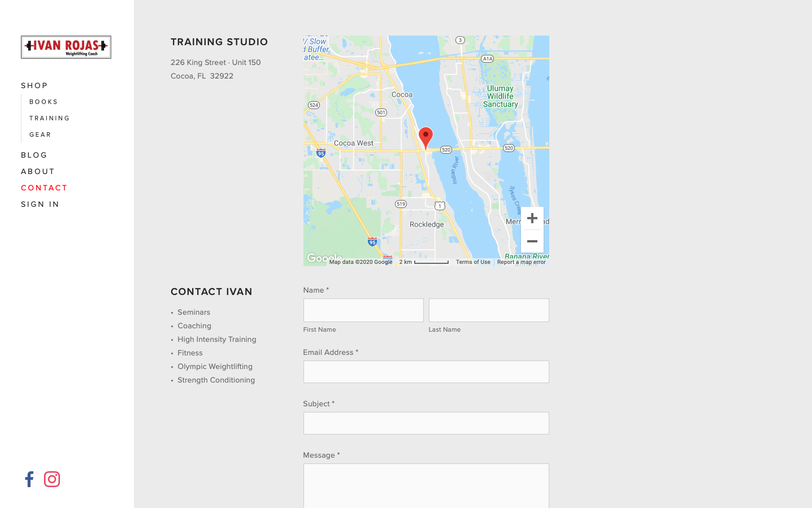Open the Terms of Use link
Image resolution: width=812 pixels, height=508 pixels.
click(x=473, y=262)
